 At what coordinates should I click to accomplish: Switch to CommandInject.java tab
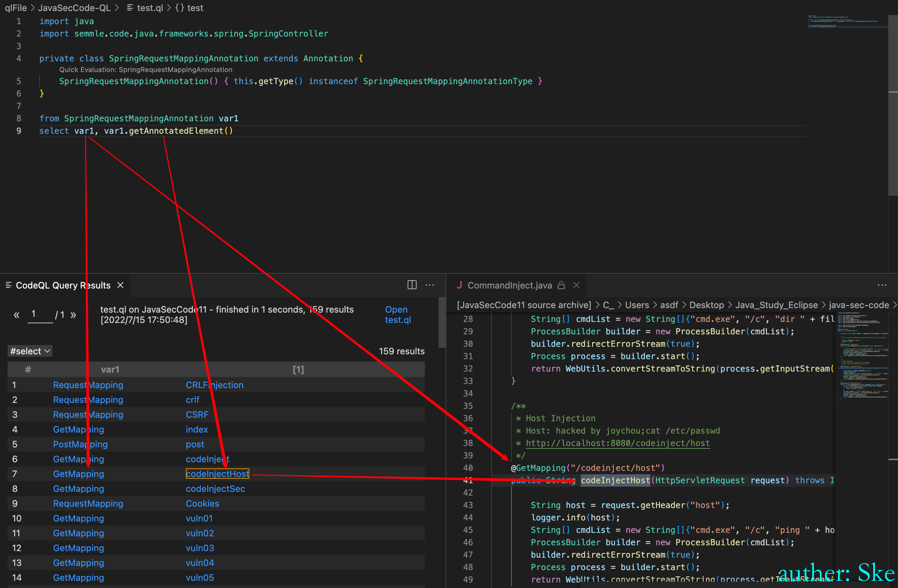pyautogui.click(x=509, y=285)
